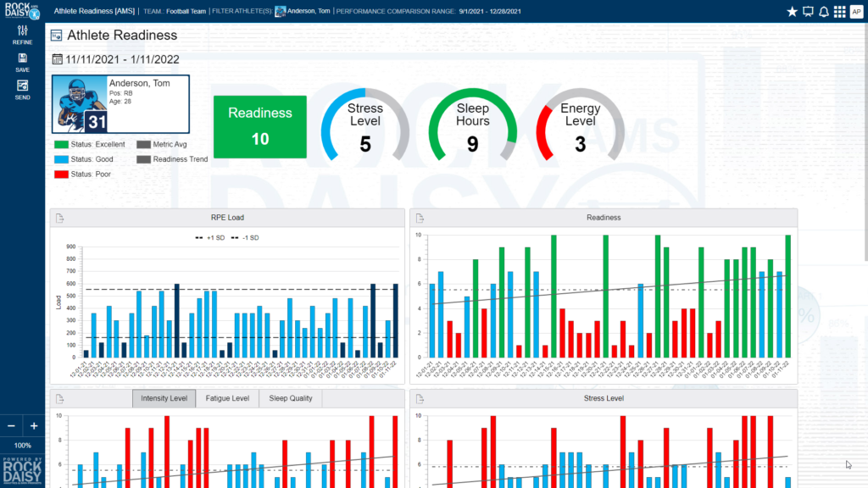Image resolution: width=868 pixels, height=488 pixels.
Task: Click the Athlete Readiness dashboard icon
Action: pos(57,36)
